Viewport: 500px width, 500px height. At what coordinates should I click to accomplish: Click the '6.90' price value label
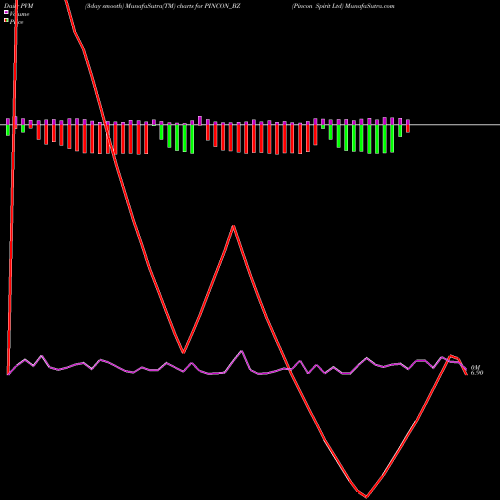click(x=477, y=373)
